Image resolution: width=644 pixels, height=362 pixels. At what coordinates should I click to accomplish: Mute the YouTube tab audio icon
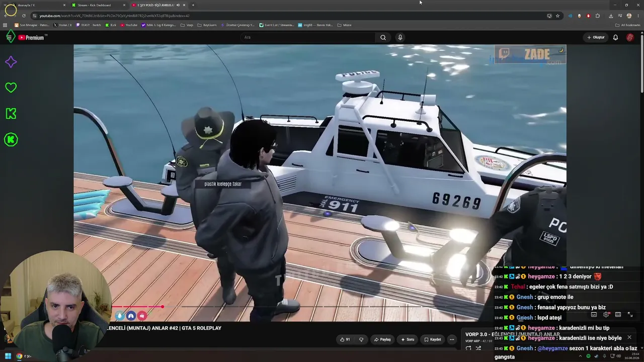click(178, 5)
